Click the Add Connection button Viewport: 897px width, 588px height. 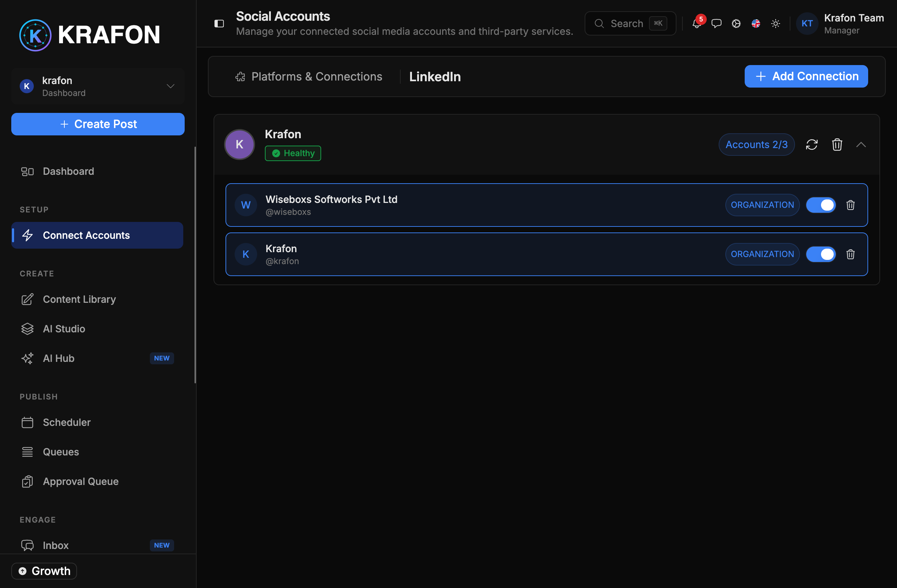(806, 76)
